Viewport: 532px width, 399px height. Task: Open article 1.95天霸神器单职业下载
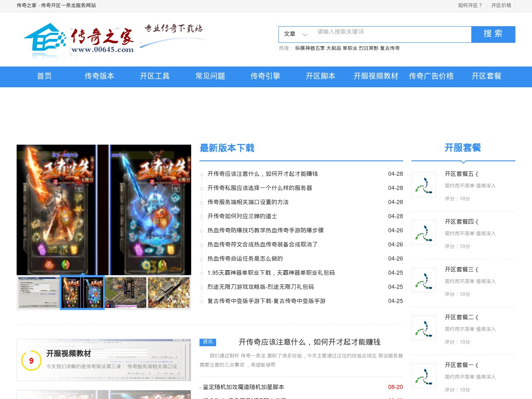[271, 273]
